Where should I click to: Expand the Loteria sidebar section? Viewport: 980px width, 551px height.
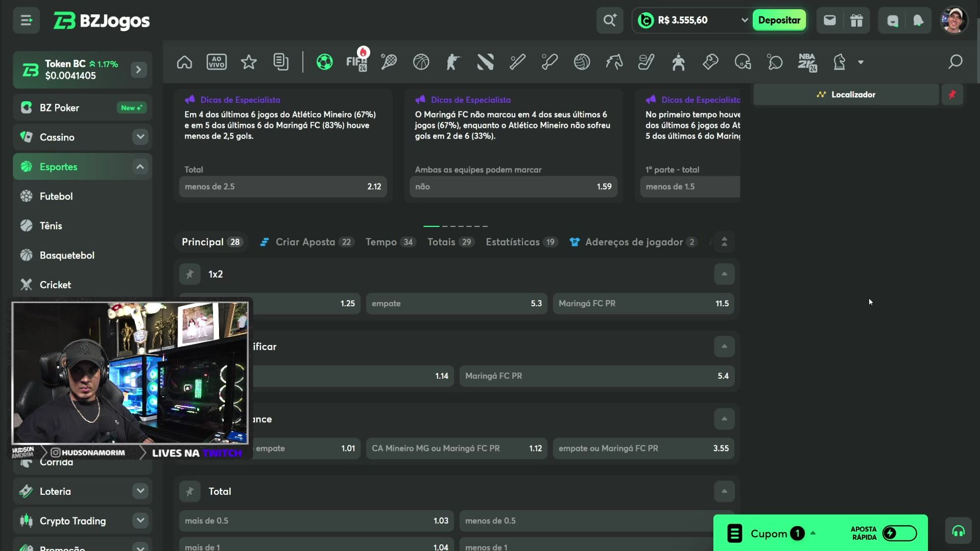click(140, 491)
